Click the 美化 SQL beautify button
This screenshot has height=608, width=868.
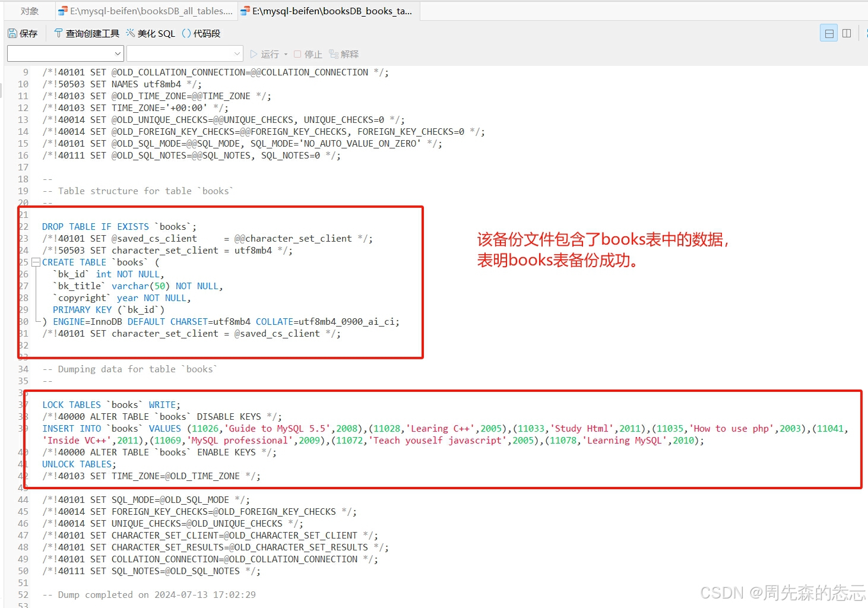click(151, 34)
